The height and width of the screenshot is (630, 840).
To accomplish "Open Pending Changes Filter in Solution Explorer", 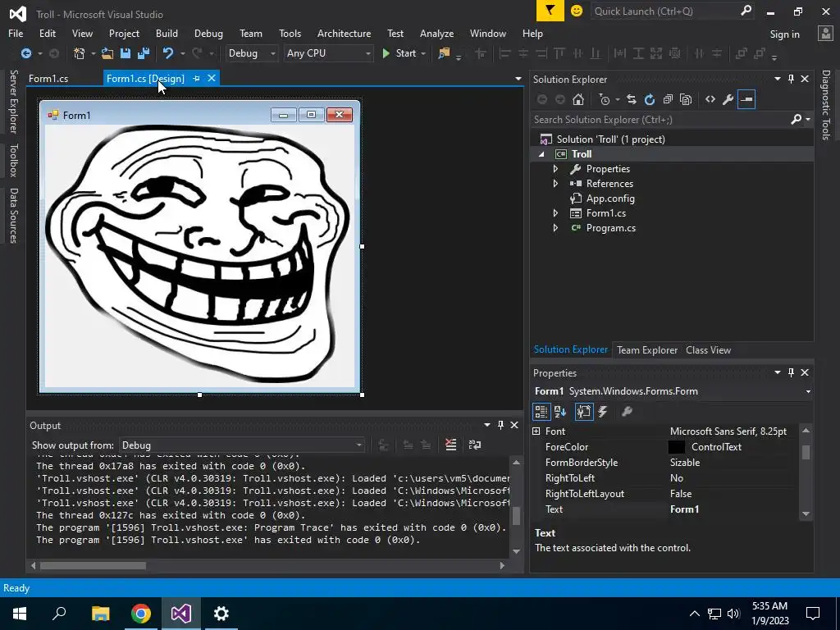I will tap(605, 99).
